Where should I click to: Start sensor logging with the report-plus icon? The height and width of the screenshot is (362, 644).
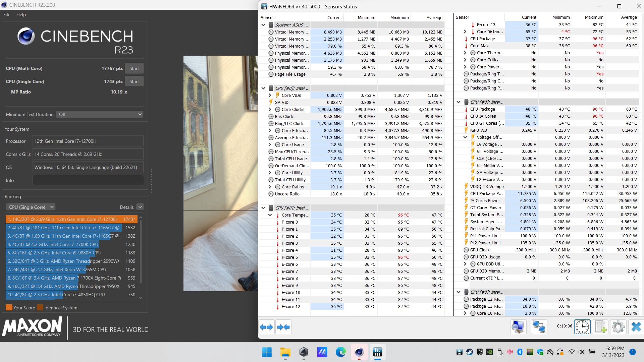(600, 326)
